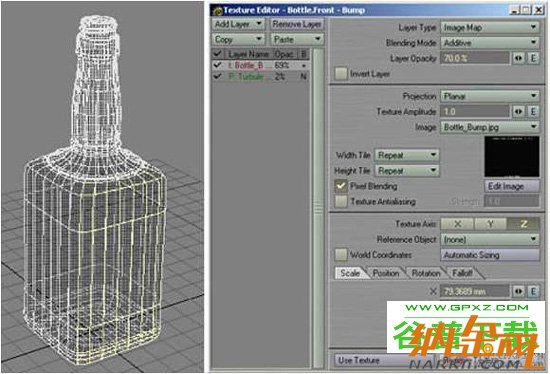The image size is (550, 374).
Task: Click the B blending column header
Action: point(303,54)
